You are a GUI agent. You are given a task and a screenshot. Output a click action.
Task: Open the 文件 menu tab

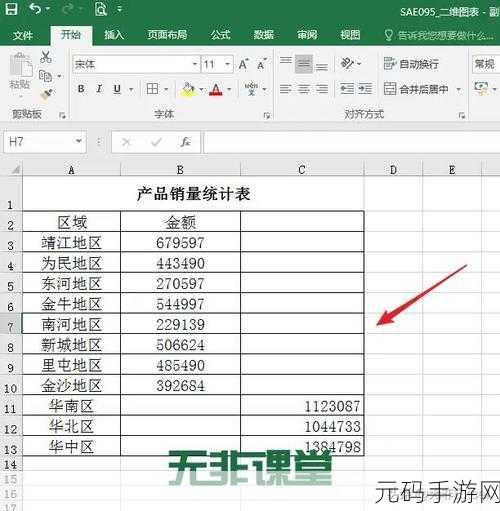click(x=23, y=35)
